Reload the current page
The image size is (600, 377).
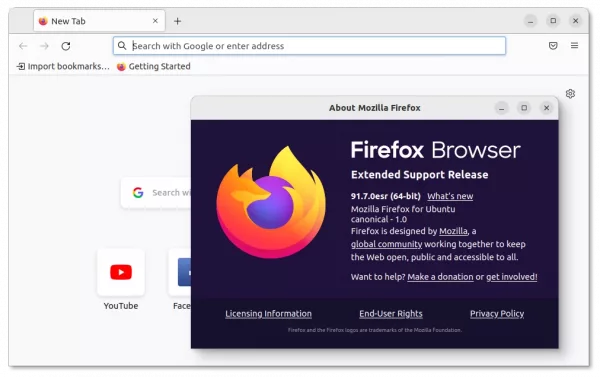(66, 46)
